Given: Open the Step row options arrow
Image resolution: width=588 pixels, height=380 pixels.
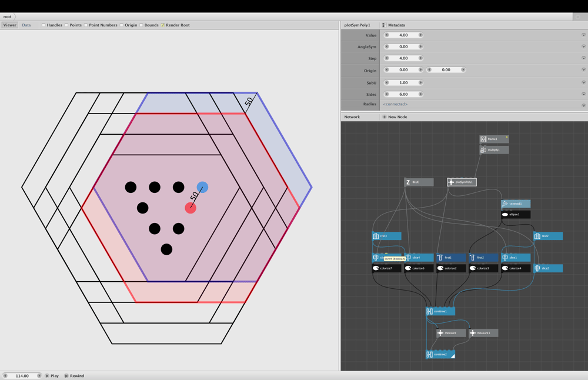Looking at the screenshot, I should (x=583, y=58).
